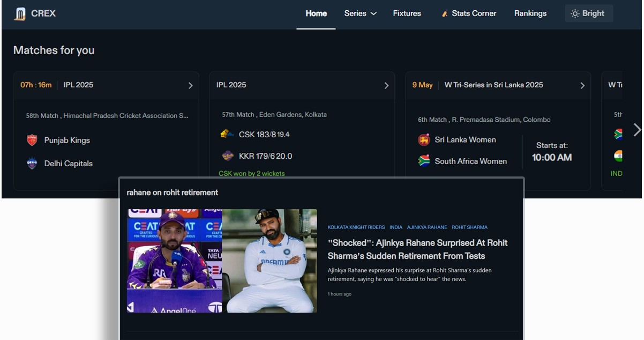Click the Punjab Kings team logo

32,141
